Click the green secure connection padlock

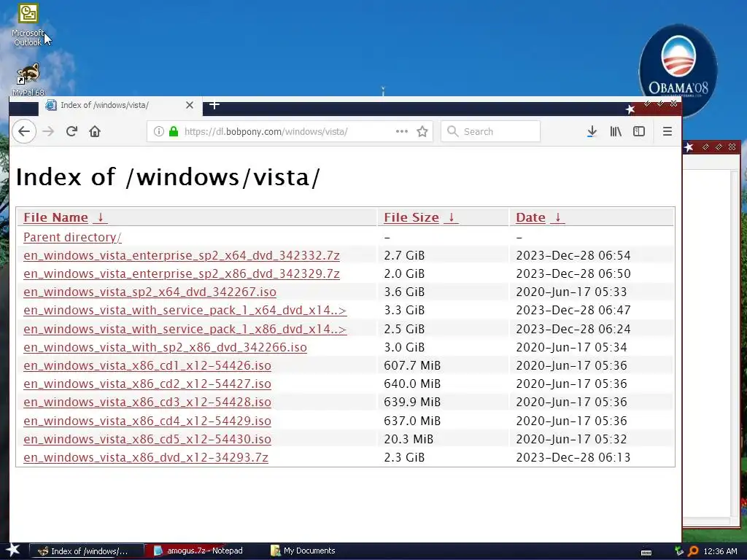[174, 131]
